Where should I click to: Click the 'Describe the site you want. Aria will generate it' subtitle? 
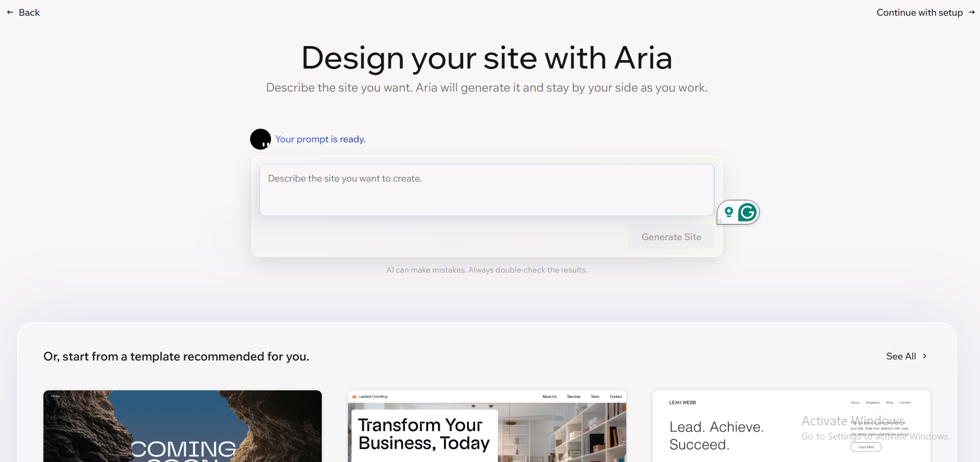pos(487,88)
